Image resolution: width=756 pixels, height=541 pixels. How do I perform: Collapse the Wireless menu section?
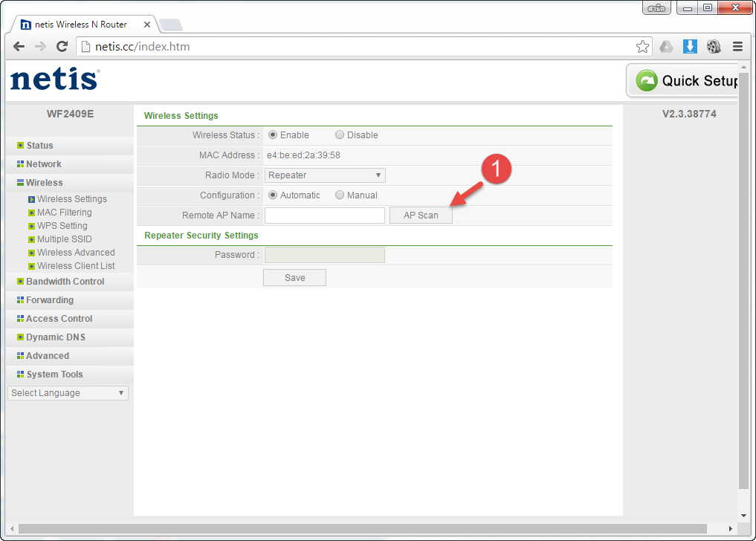[45, 183]
